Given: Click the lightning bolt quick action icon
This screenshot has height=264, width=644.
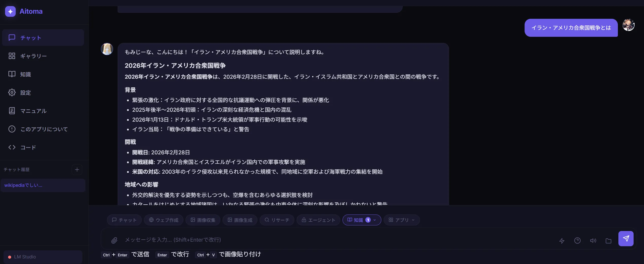Looking at the screenshot, I should [562, 241].
